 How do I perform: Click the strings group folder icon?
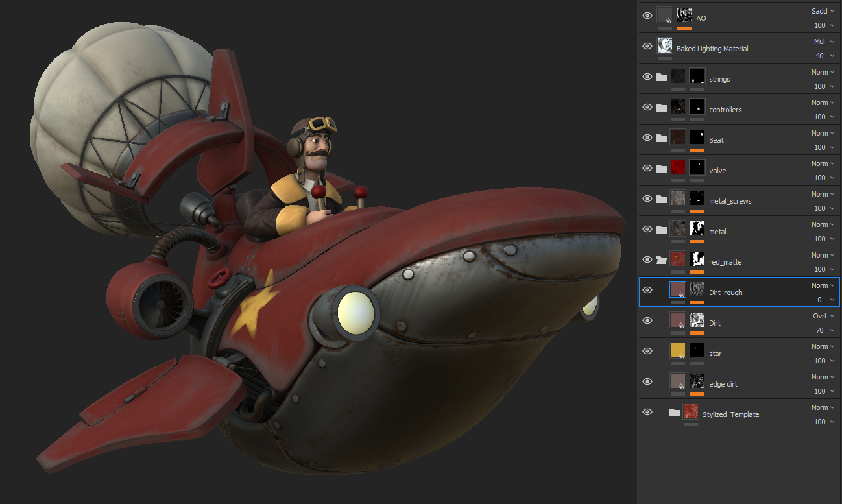(661, 77)
